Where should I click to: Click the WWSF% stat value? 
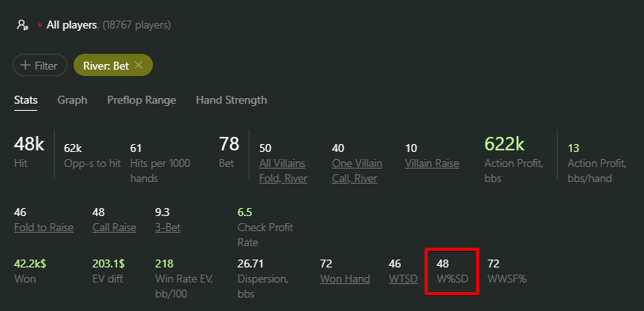(493, 264)
